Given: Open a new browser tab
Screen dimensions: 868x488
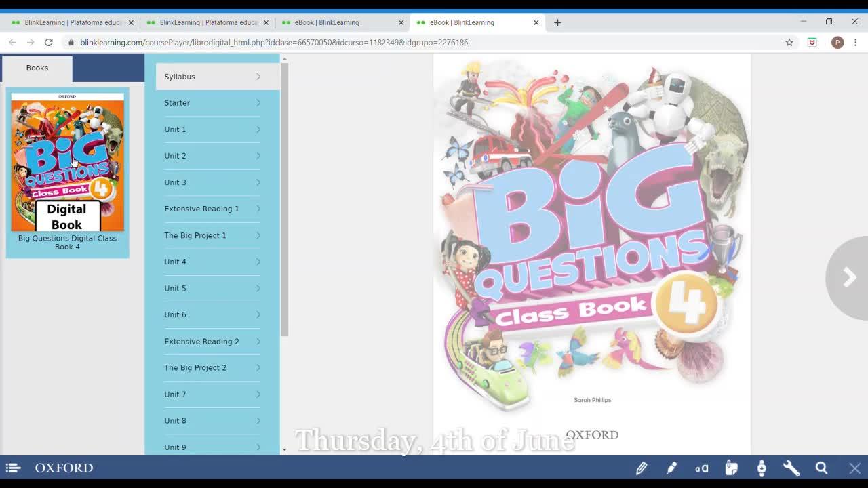Looking at the screenshot, I should pyautogui.click(x=557, y=22).
